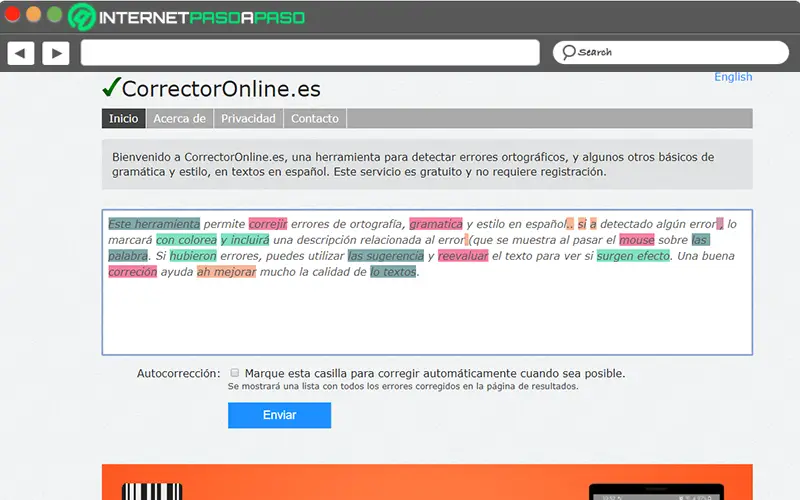Click the green maximize window button

(55, 14)
